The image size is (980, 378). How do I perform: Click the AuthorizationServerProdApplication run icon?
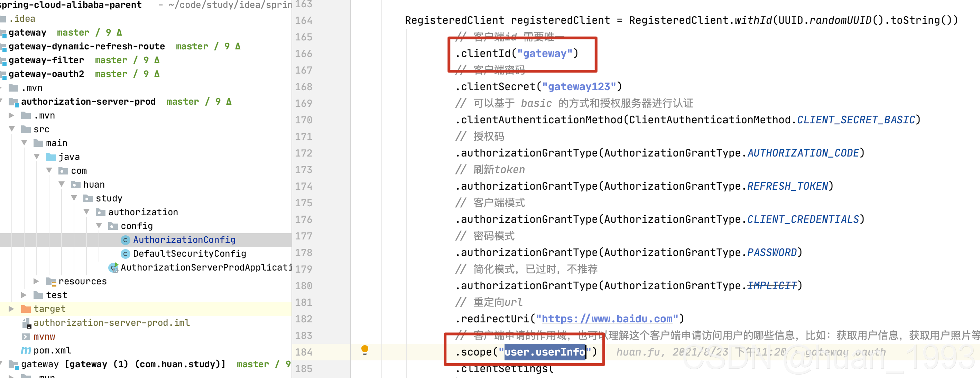pos(113,268)
